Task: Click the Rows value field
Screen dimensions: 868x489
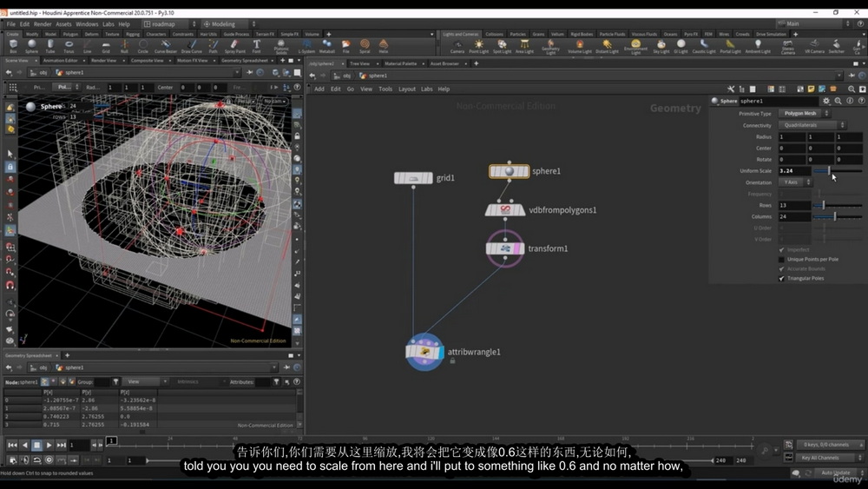Action: tap(794, 205)
